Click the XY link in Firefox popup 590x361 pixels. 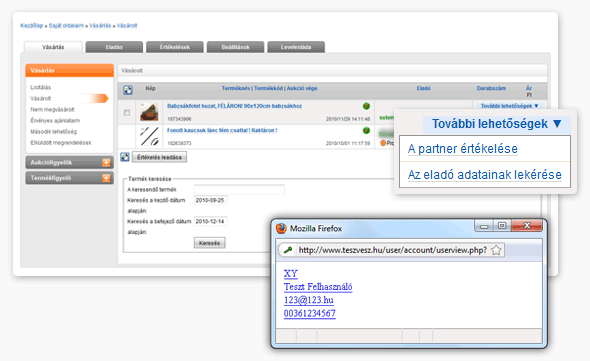pos(290,274)
